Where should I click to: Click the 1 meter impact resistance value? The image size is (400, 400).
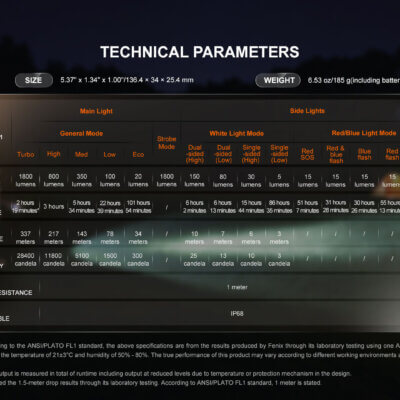click(237, 287)
